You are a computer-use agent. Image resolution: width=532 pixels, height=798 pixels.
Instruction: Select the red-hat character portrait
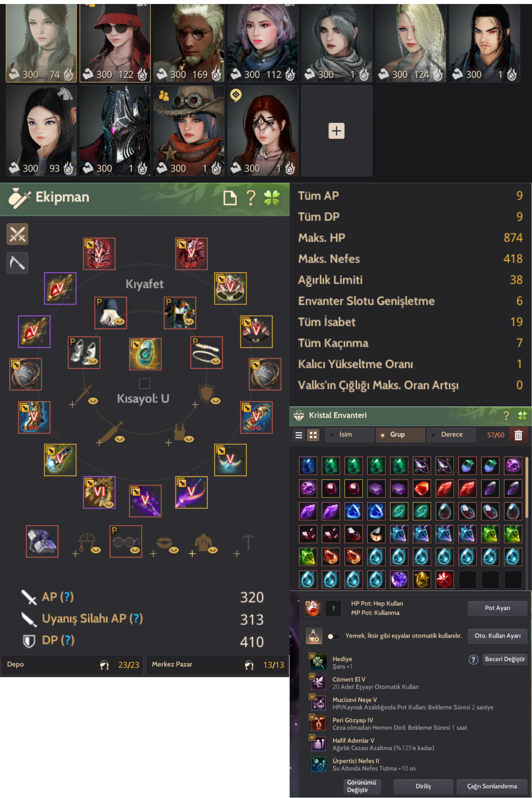(x=115, y=43)
